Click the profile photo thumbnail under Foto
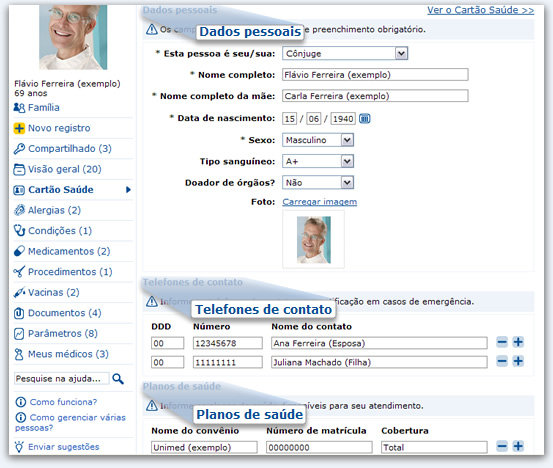Screen dimensions: 553x468 [314, 240]
